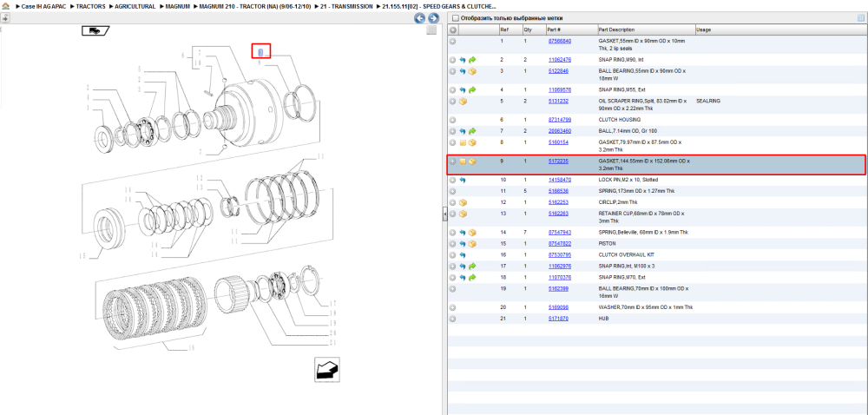Click the small square button at diagram's top-right corner
Viewport: 868px width, 415px height.
tap(431, 31)
